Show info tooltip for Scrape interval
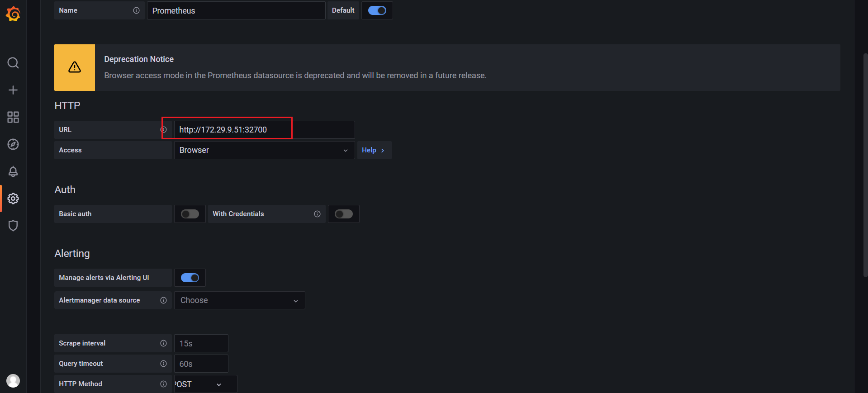Image resolution: width=868 pixels, height=393 pixels. click(163, 343)
